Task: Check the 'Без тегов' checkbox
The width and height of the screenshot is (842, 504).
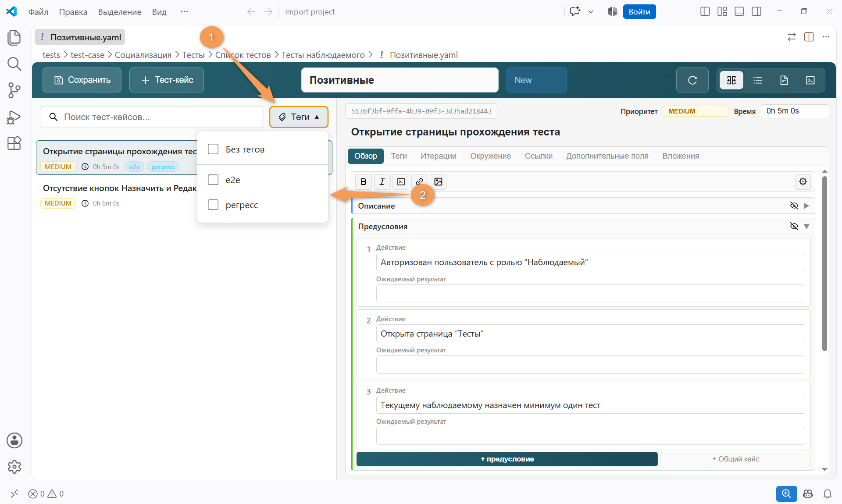Action: (x=213, y=149)
